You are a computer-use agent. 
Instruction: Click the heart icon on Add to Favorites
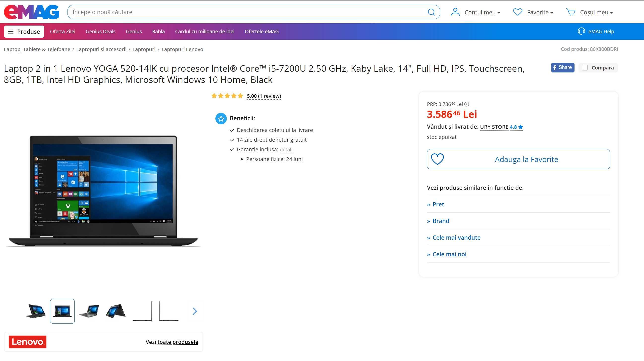438,159
